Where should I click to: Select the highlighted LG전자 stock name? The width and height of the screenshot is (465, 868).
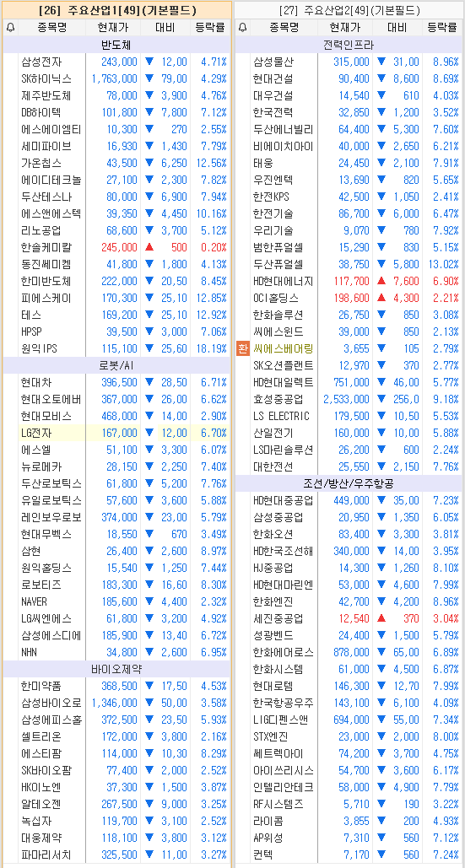click(36, 433)
